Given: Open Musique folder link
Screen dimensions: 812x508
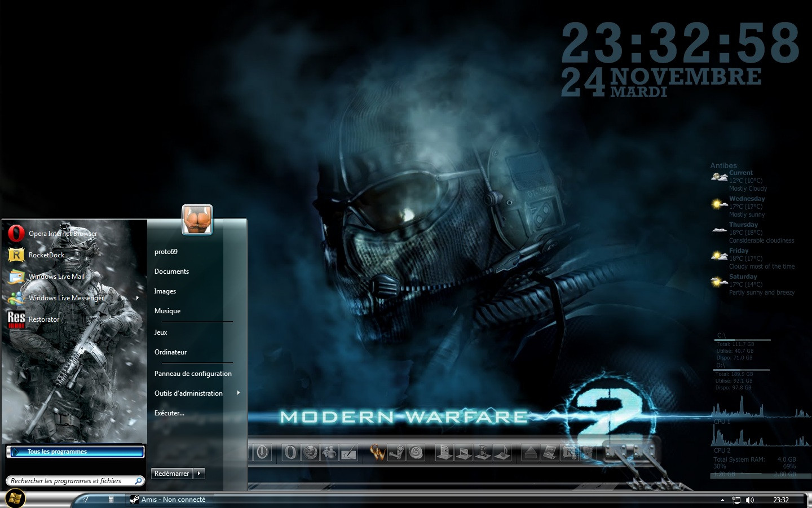Looking at the screenshot, I should (167, 311).
